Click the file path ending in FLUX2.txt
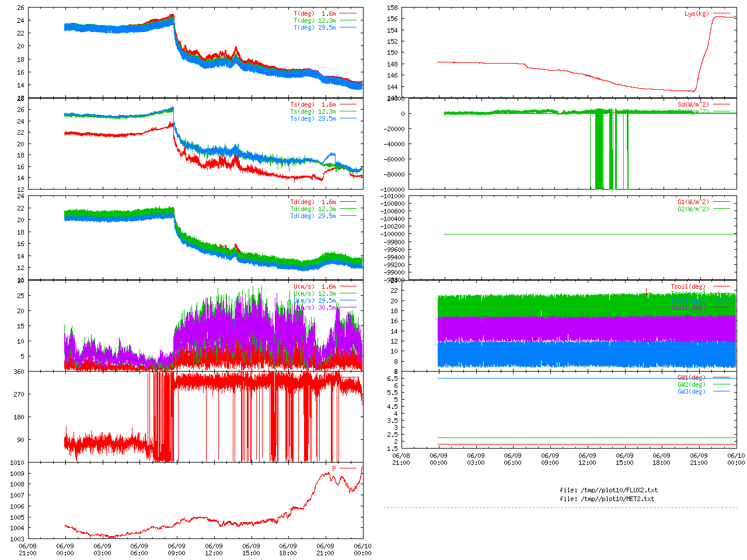The image size is (747, 560). (x=609, y=490)
